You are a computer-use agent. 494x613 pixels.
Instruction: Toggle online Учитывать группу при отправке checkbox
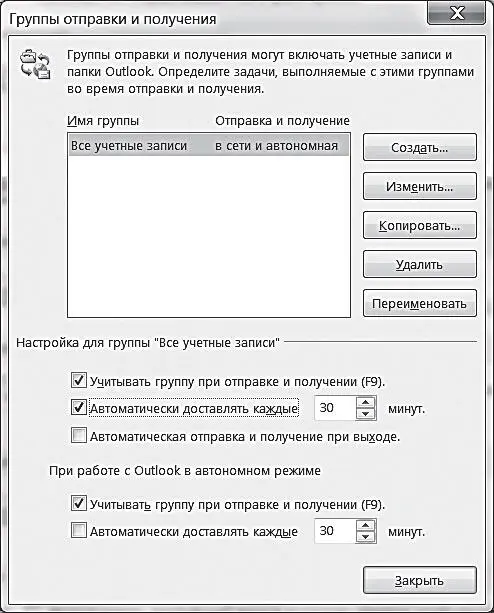coord(79,380)
